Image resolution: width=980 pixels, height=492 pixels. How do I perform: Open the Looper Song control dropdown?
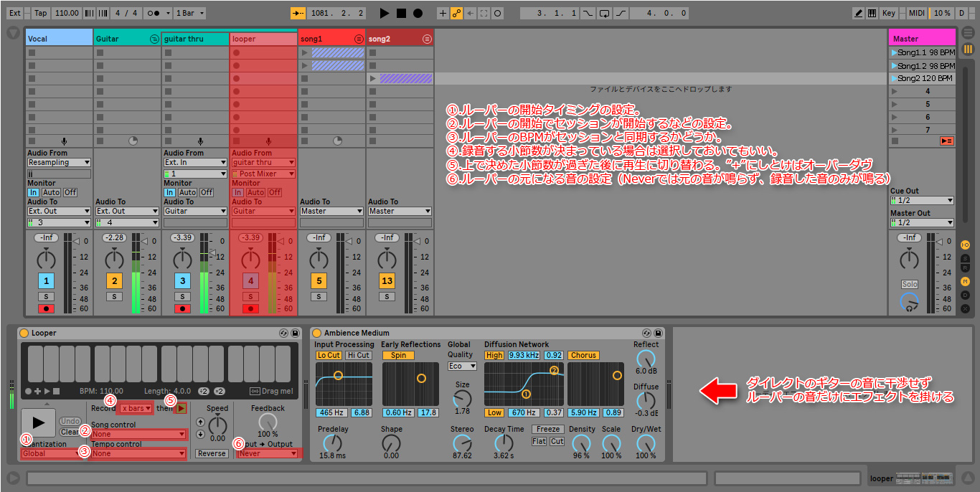pyautogui.click(x=138, y=434)
